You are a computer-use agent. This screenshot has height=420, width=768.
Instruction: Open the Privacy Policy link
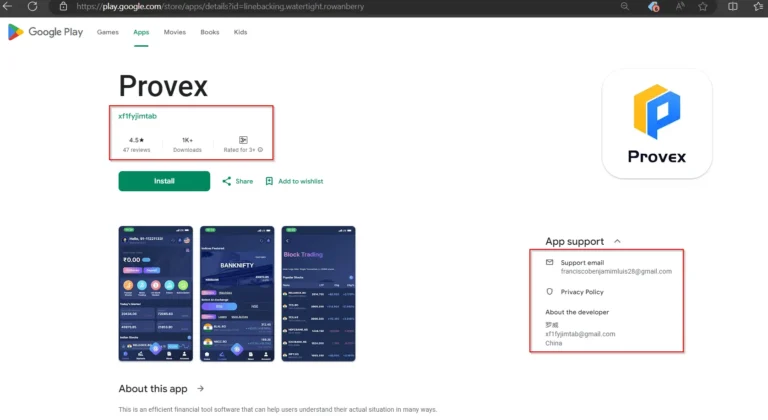582,292
